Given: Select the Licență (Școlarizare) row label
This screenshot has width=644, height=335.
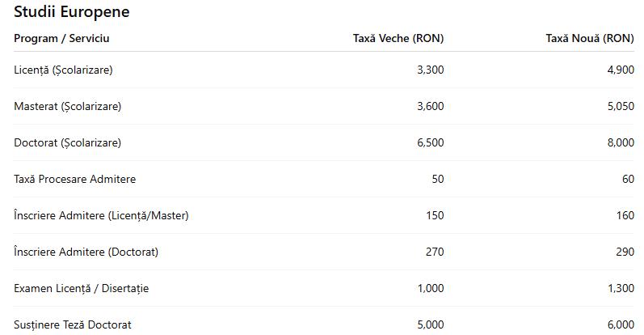Looking at the screenshot, I should coord(63,70).
